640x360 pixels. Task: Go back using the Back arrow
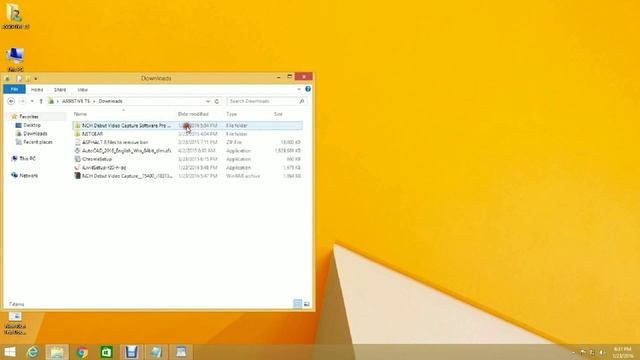(11, 101)
